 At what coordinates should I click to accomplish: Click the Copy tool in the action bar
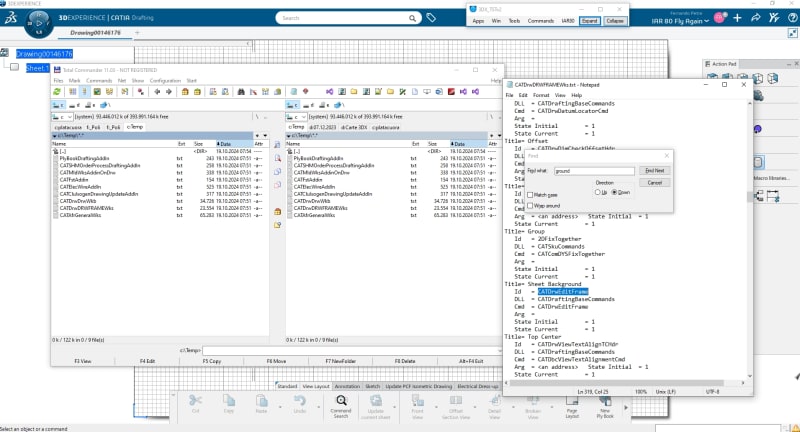point(229,404)
